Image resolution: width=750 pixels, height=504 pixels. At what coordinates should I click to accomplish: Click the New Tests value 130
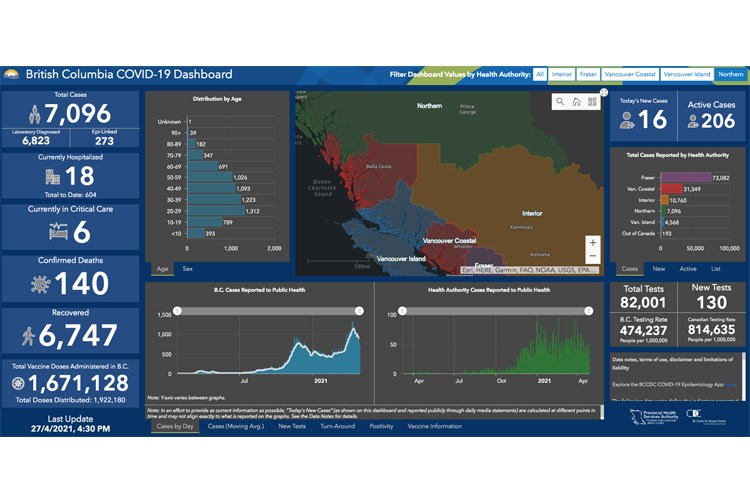pos(712,303)
